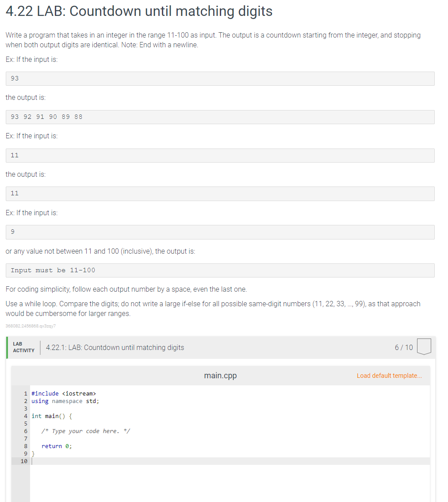The image size is (448, 502).
Task: Click the output box showing 11
Action: 220,194
